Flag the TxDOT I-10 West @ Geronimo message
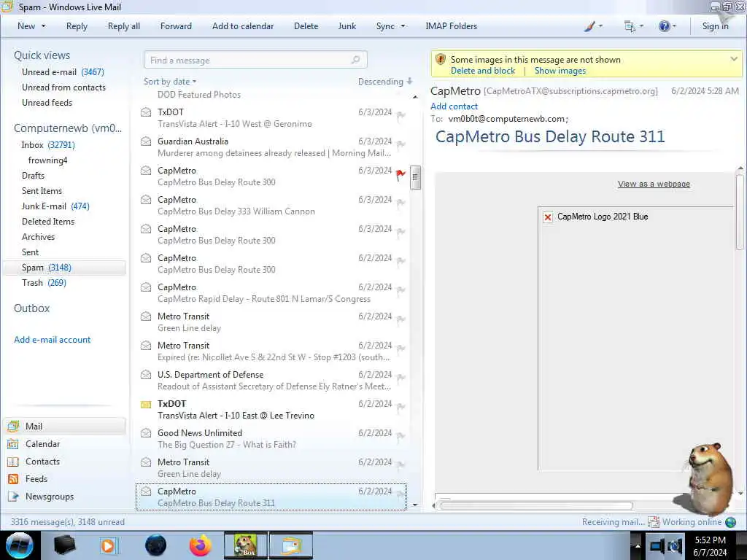Image resolution: width=747 pixels, height=560 pixels. point(400,116)
